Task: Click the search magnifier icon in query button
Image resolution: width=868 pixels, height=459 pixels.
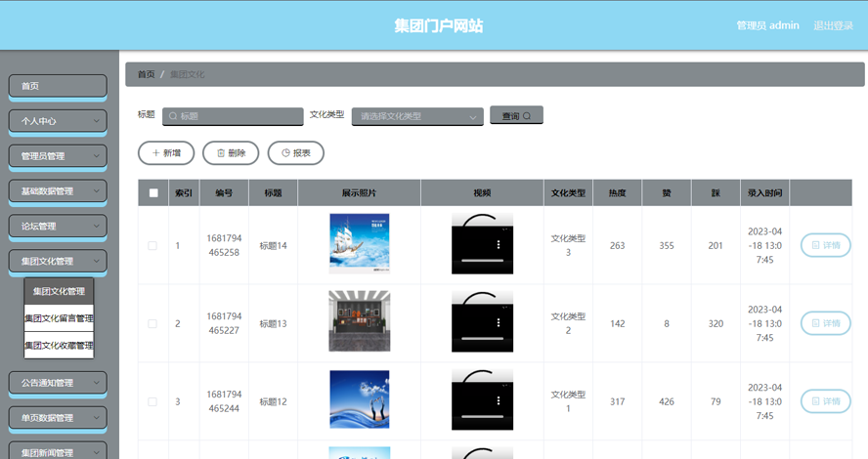Action: (527, 115)
